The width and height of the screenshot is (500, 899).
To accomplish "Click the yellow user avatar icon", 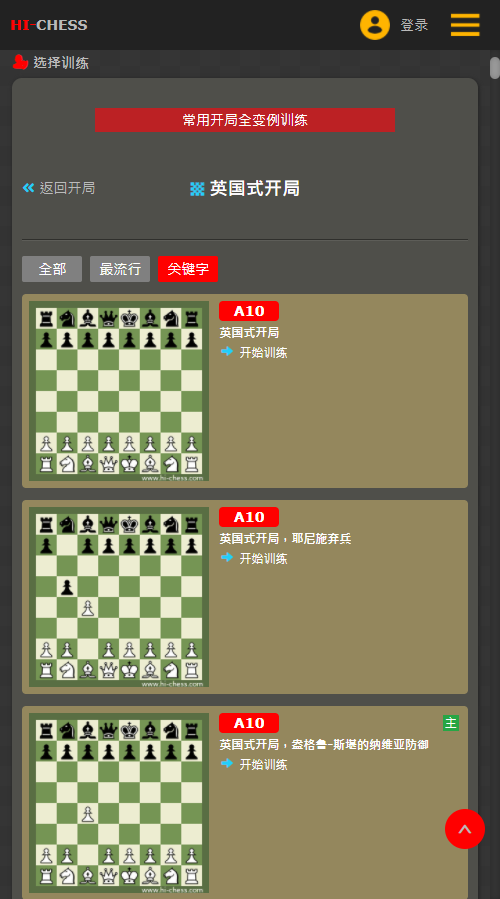I will point(374,25).
